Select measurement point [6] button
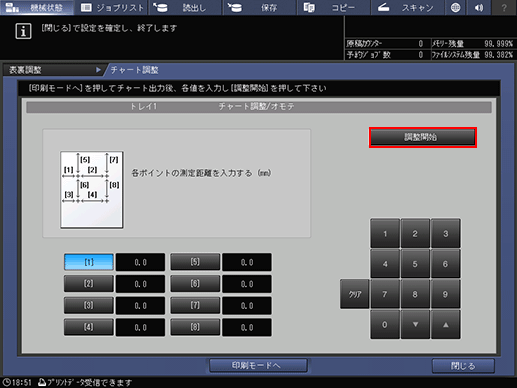 tap(195, 284)
